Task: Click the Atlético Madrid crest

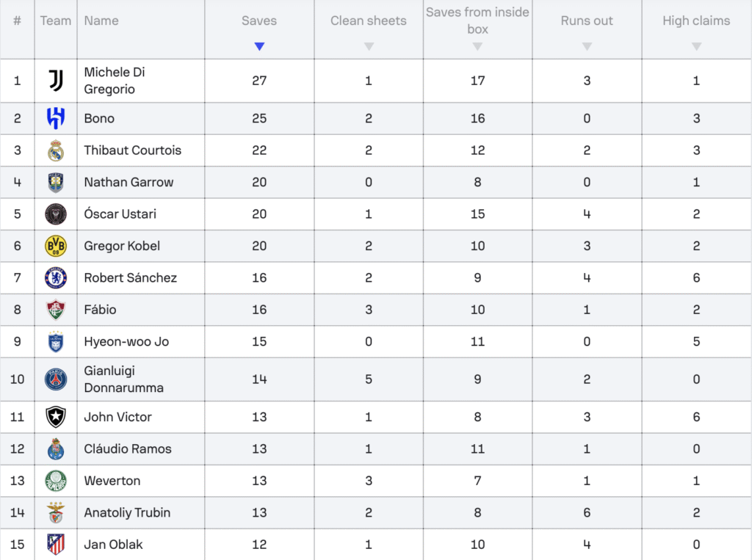Action: [56, 545]
